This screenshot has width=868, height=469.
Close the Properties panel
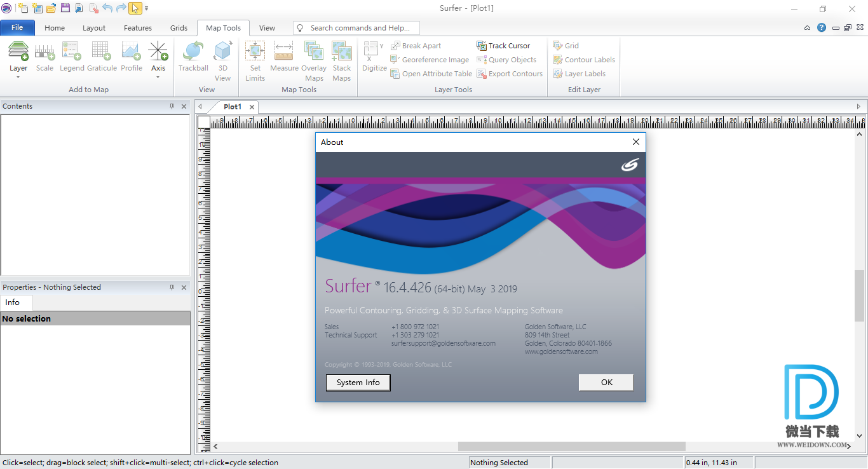click(184, 287)
